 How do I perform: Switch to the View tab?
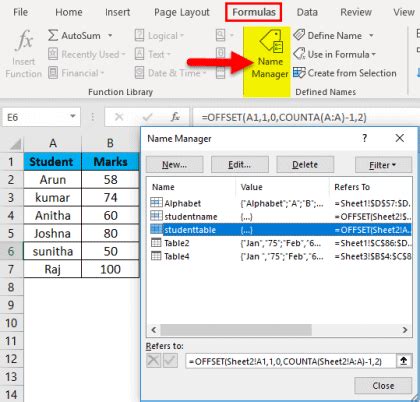coord(404,12)
